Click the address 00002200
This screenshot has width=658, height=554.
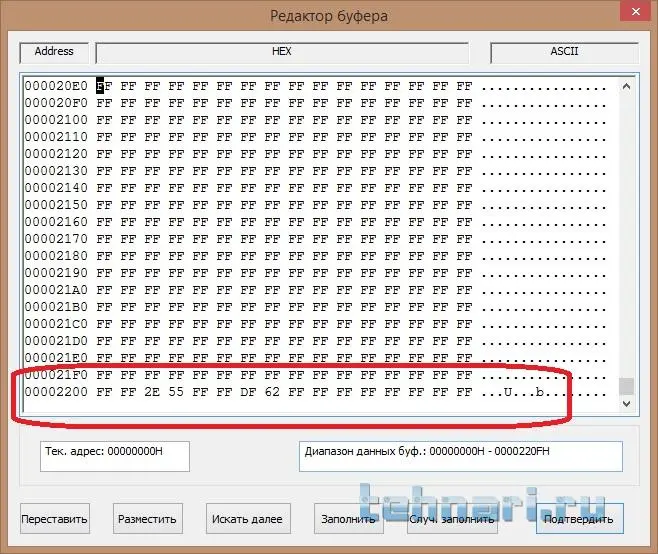[x=56, y=392]
